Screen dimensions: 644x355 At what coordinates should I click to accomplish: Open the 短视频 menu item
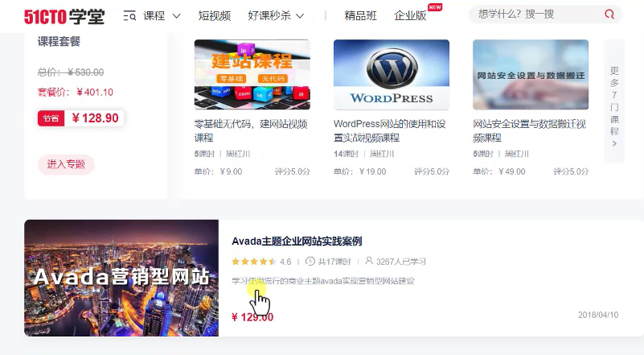[215, 15]
